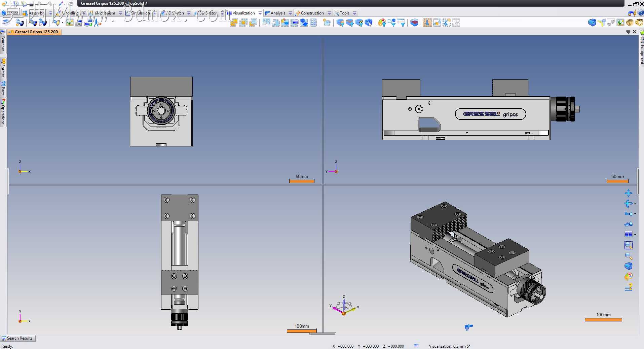
Task: Open the document tab list dropdown arrow
Action: [628, 32]
